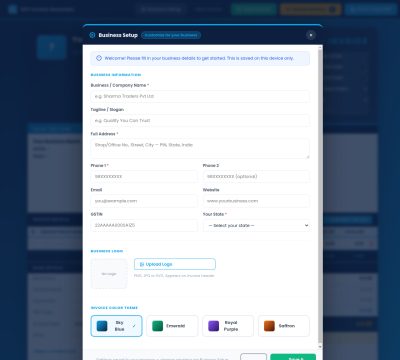This screenshot has width=400, height=360.
Task: Click the Phone 1 input field
Action: (144, 177)
